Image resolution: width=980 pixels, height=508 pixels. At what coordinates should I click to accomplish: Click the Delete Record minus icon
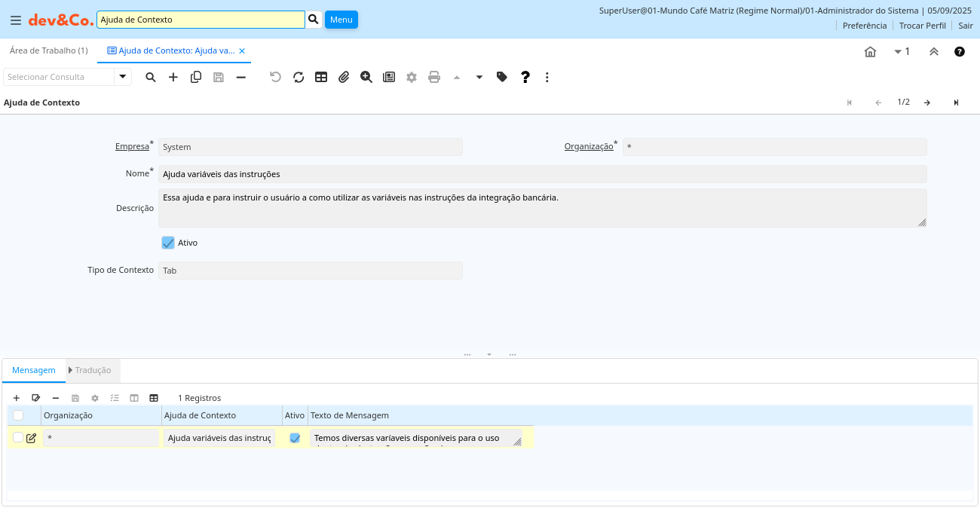pos(241,77)
